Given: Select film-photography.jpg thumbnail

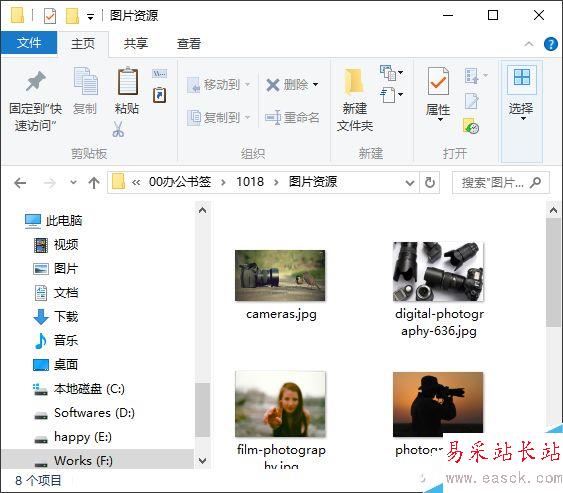Looking at the screenshot, I should [280, 404].
